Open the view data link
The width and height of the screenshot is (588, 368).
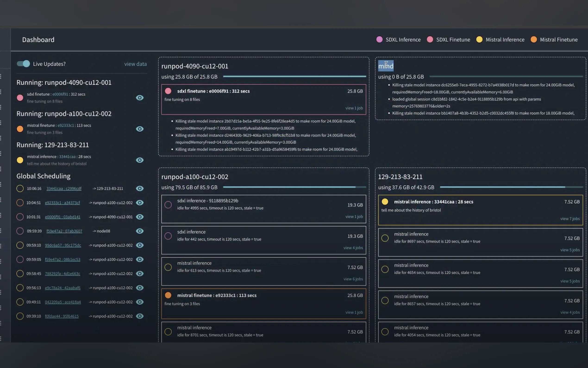135,64
